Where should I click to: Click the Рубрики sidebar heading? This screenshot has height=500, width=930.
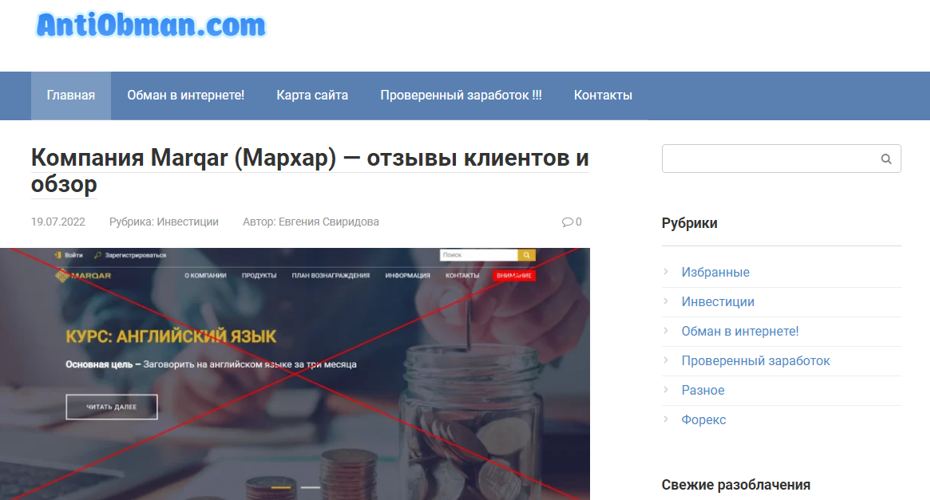click(689, 223)
